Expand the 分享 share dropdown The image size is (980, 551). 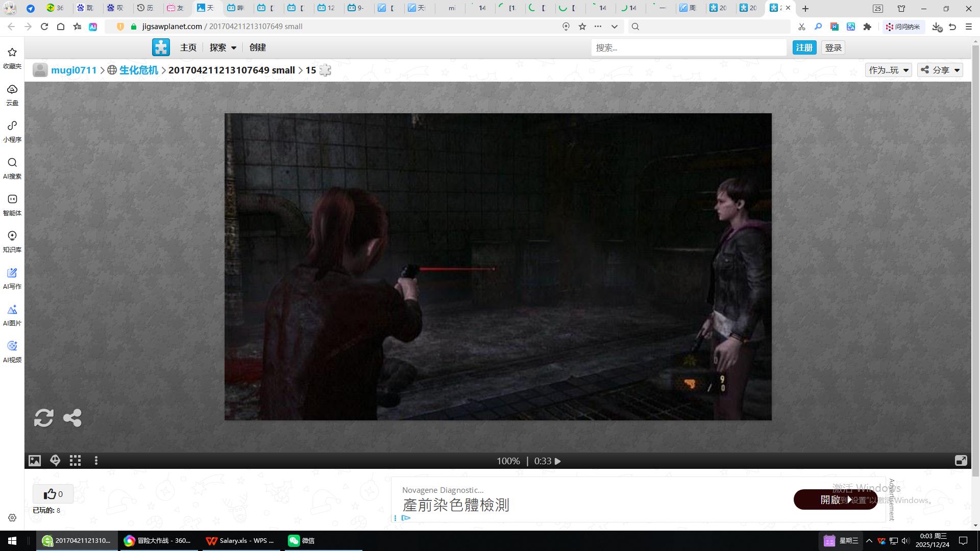[940, 70]
